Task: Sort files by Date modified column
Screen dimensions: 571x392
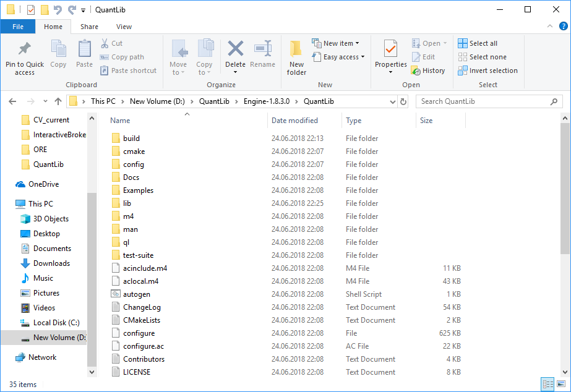Action: click(x=294, y=121)
